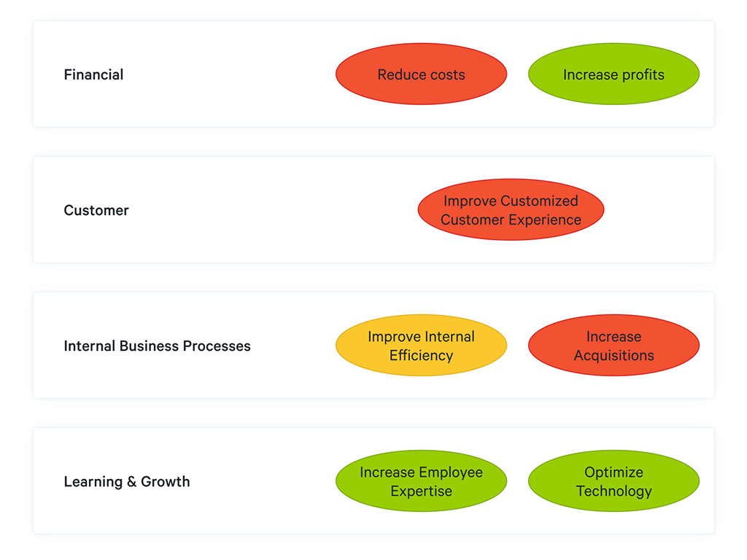
Task: Click the word Efficiency in yellow oval
Action: coord(421,355)
